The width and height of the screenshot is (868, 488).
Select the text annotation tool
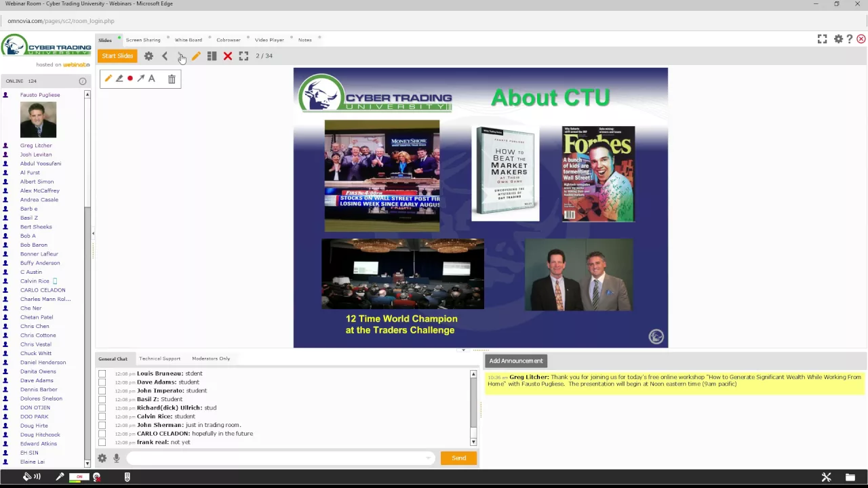click(x=151, y=79)
